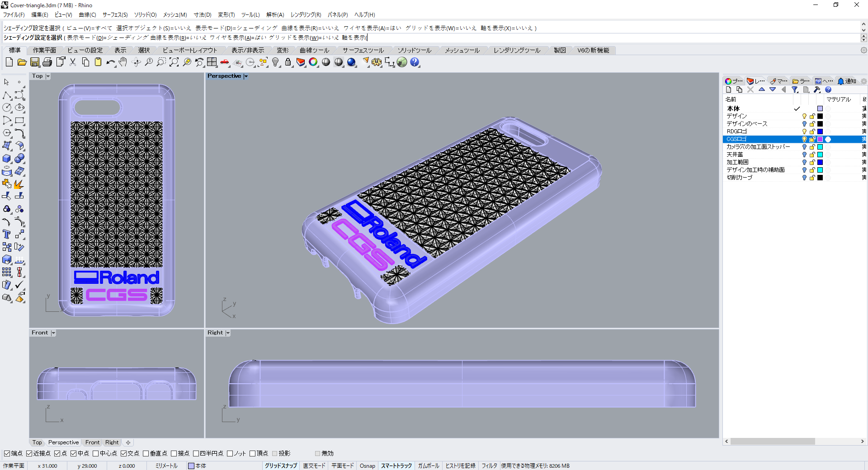Toggle 直交モード in status bar
Viewport: 868px width, 470px height.
[x=314, y=466]
